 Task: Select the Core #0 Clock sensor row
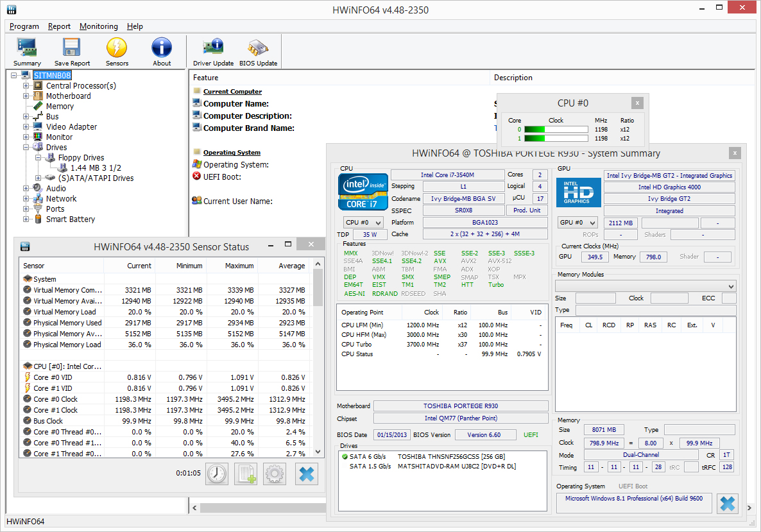click(x=165, y=399)
